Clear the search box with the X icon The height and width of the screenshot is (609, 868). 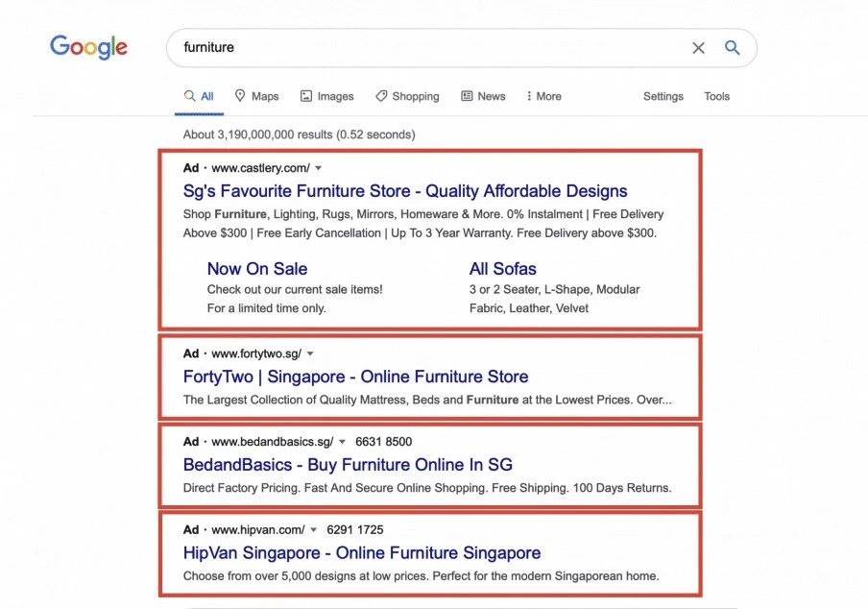point(698,48)
